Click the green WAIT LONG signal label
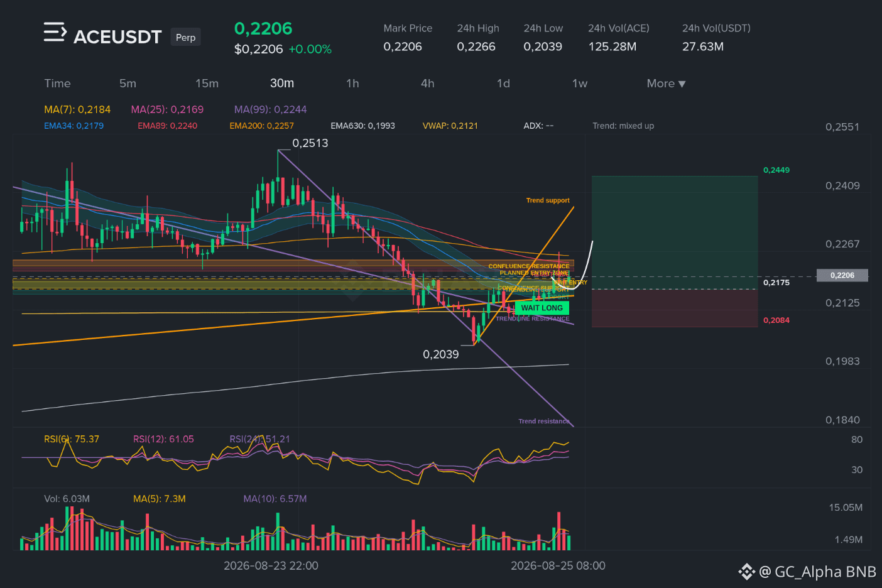The width and height of the screenshot is (882, 588). (x=542, y=308)
